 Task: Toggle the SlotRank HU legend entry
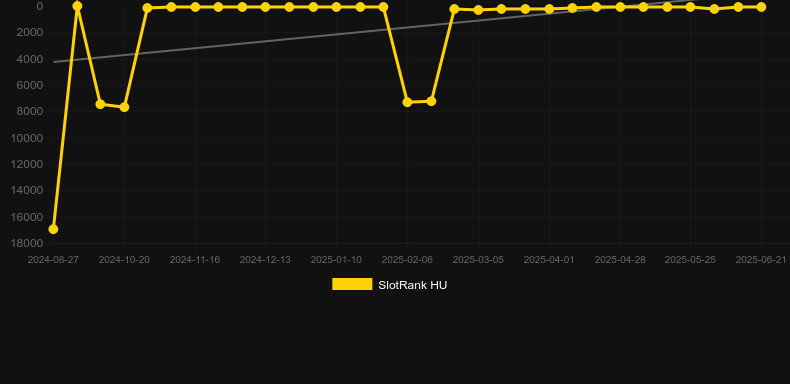[389, 285]
